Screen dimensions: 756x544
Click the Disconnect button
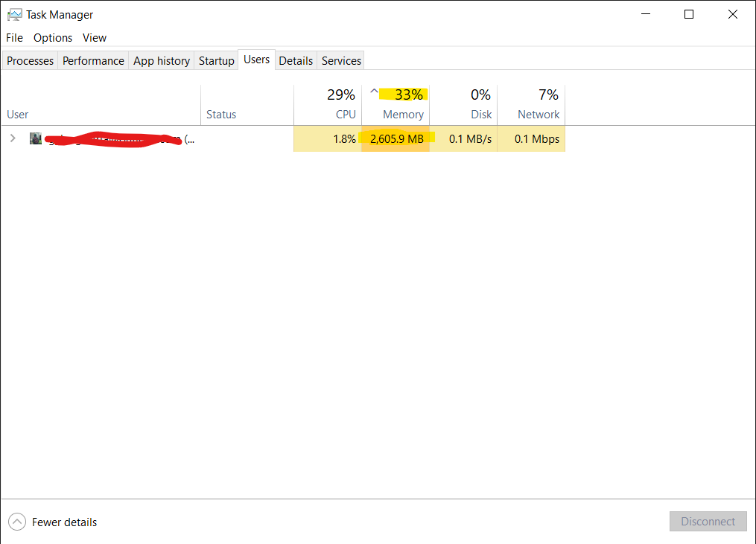coord(708,521)
